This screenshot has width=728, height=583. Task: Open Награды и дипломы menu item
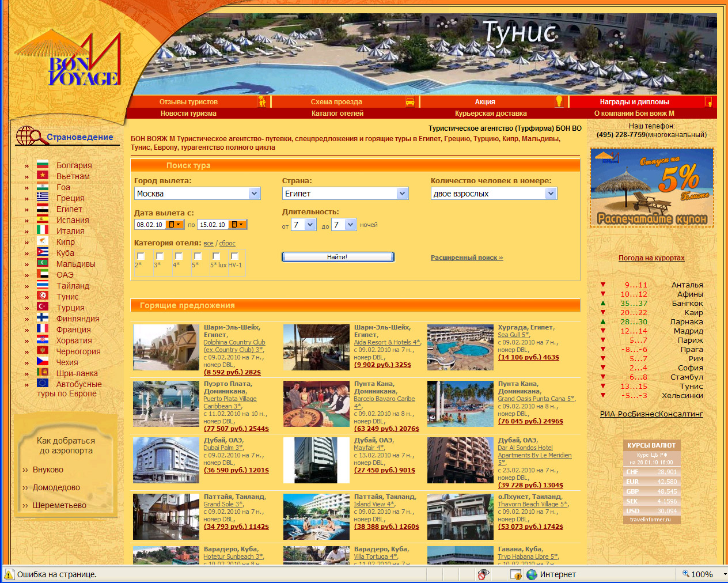[x=634, y=102]
